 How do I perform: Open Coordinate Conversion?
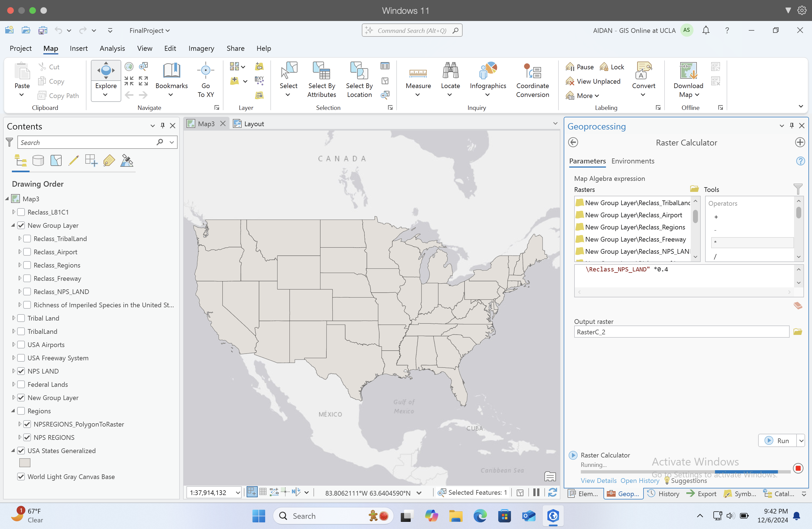532,80
